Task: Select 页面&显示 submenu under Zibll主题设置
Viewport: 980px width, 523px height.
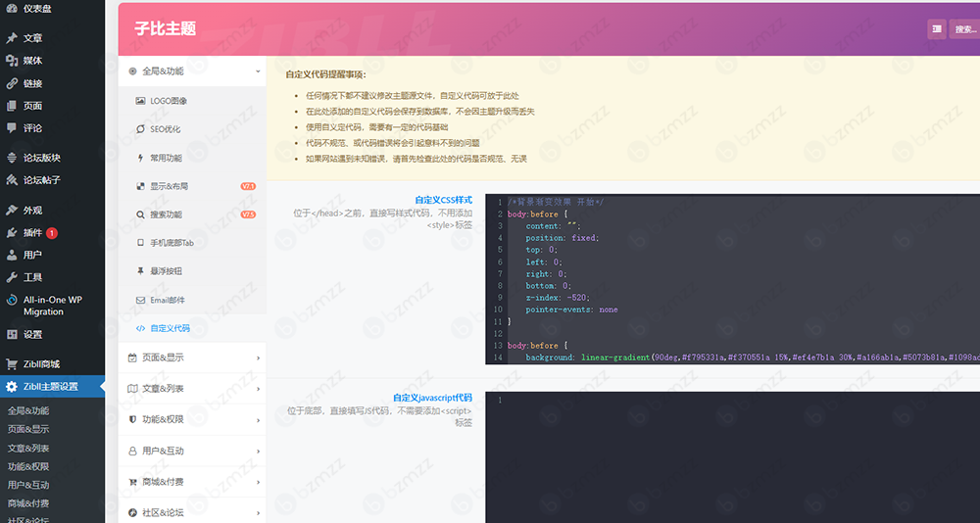Action: click(28, 429)
